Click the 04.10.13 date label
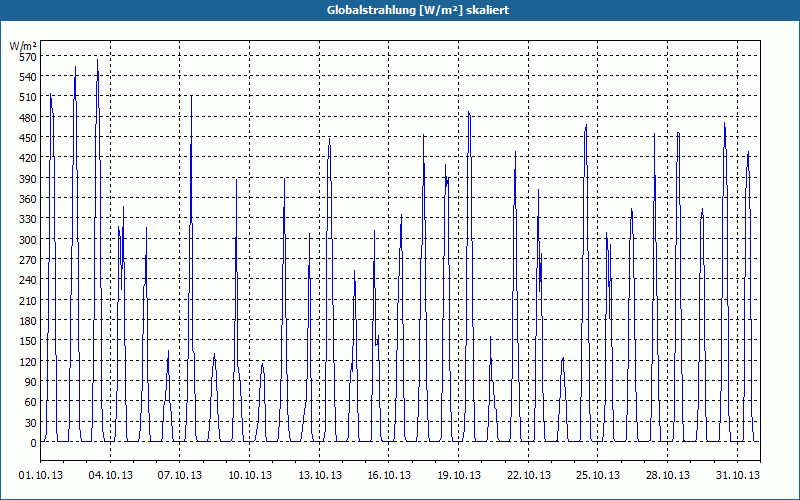The height and width of the screenshot is (500, 800). tap(110, 476)
